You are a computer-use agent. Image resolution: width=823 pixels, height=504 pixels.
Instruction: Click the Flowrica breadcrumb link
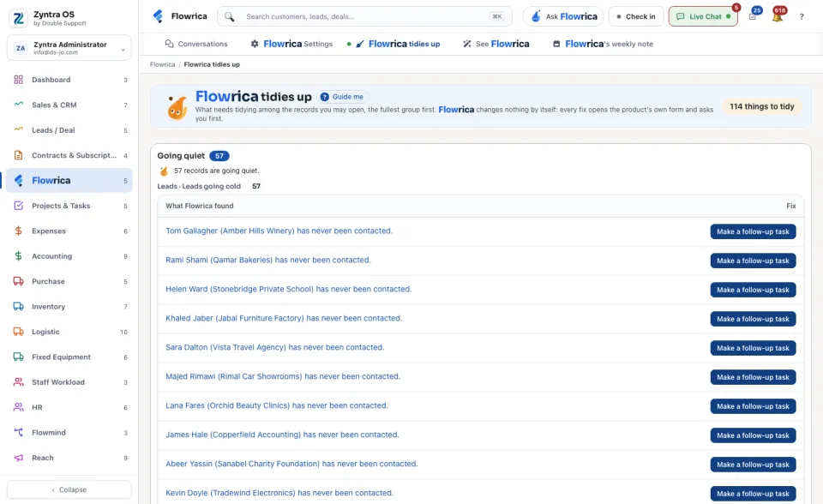point(163,64)
